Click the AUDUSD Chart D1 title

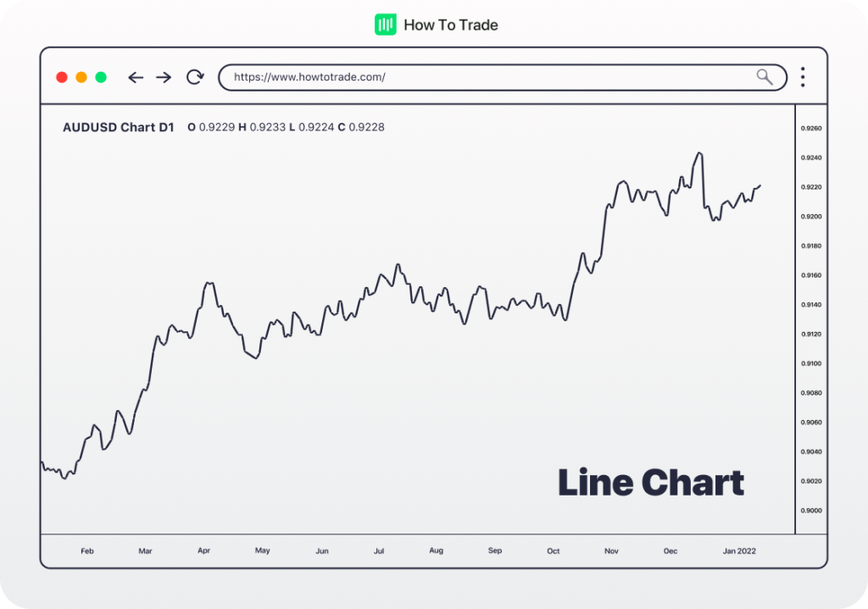coord(118,127)
